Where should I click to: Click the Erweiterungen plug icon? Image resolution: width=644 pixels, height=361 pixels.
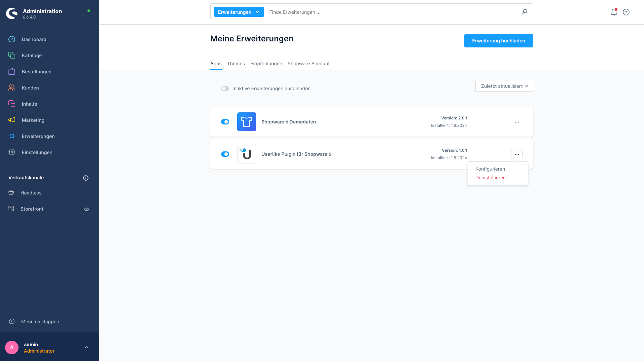coord(12,136)
